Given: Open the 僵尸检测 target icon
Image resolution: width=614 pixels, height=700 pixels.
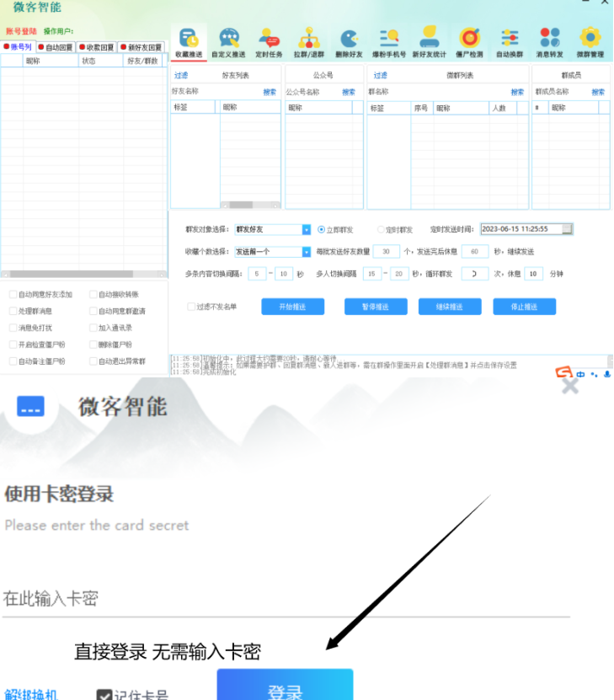Looking at the screenshot, I should coord(469,41).
